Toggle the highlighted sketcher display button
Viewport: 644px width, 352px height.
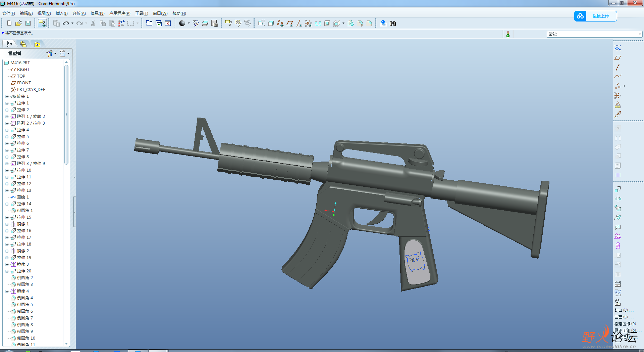click(42, 23)
